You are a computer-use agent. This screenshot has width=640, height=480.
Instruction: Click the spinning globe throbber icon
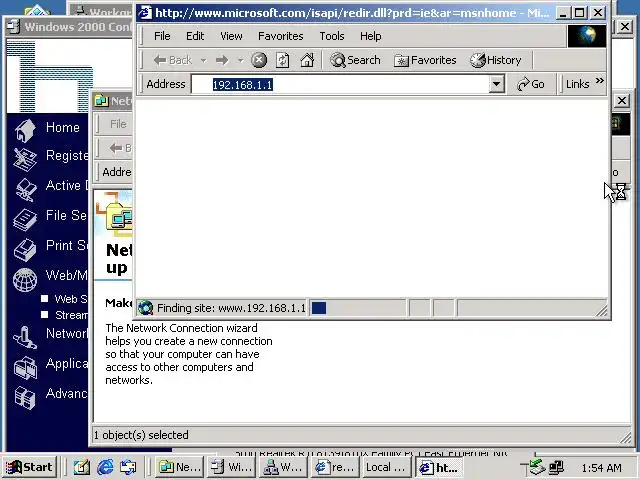click(587, 36)
